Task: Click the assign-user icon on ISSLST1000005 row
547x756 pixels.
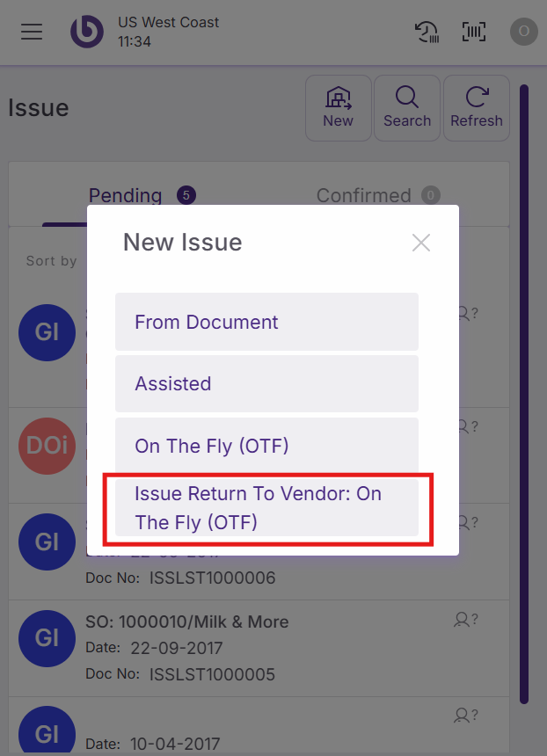Action: (465, 620)
